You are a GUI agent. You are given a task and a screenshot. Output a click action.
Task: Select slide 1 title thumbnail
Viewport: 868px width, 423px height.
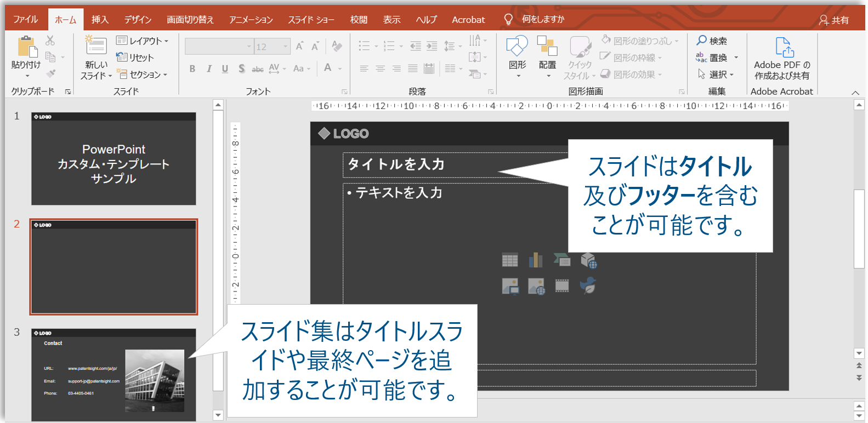pyautogui.click(x=114, y=159)
